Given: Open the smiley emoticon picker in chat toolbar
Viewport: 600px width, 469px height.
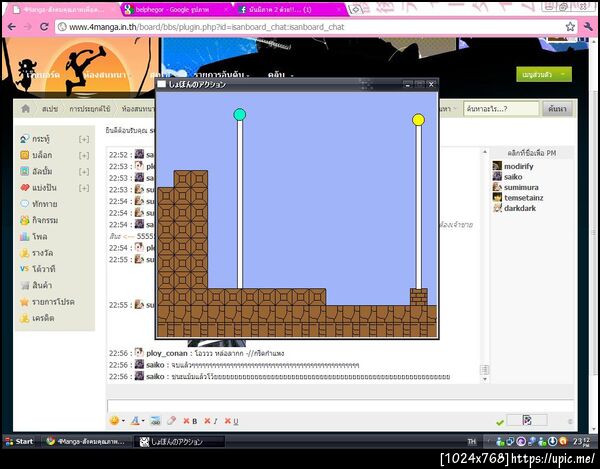Looking at the screenshot, I should [x=114, y=420].
